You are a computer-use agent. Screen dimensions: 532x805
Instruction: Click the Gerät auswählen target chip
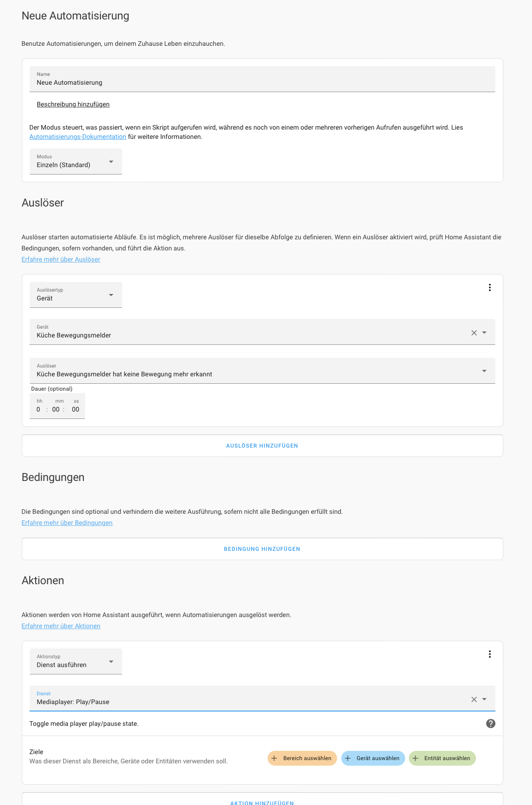(x=373, y=758)
